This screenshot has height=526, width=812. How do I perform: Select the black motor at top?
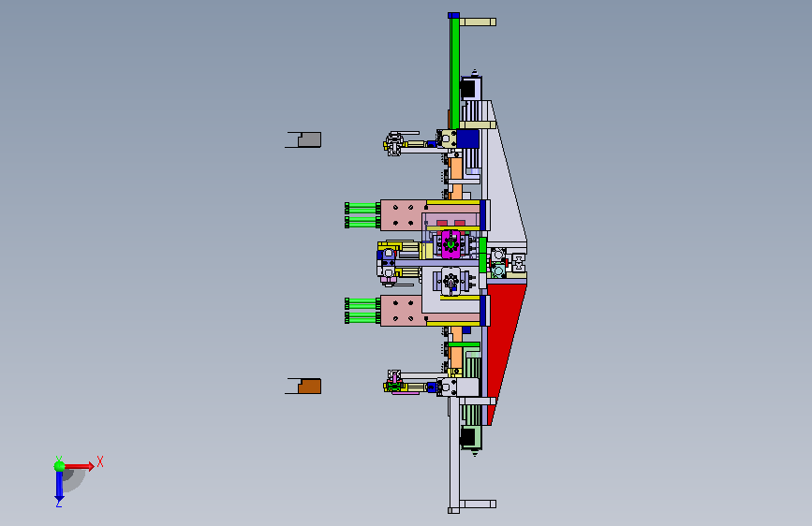(x=468, y=88)
